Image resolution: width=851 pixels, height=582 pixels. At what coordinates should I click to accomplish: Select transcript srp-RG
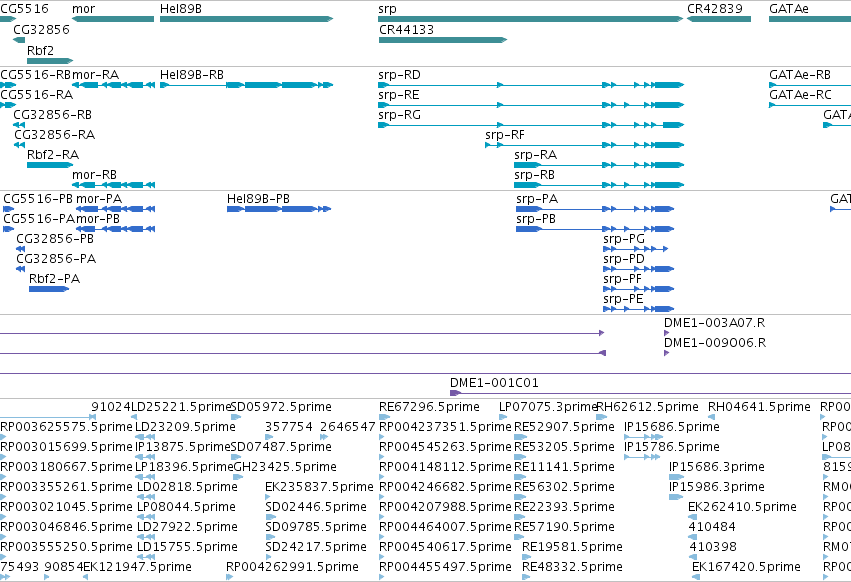click(531, 125)
